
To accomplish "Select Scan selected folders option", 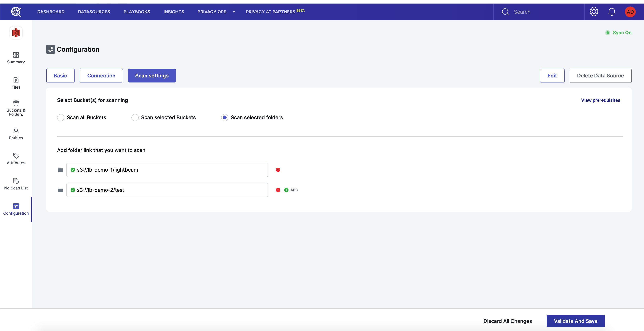I will click(x=225, y=117).
